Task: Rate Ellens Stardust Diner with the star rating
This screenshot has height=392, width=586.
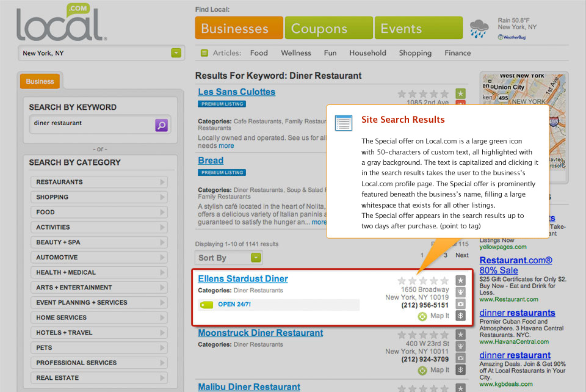Action: (x=423, y=281)
